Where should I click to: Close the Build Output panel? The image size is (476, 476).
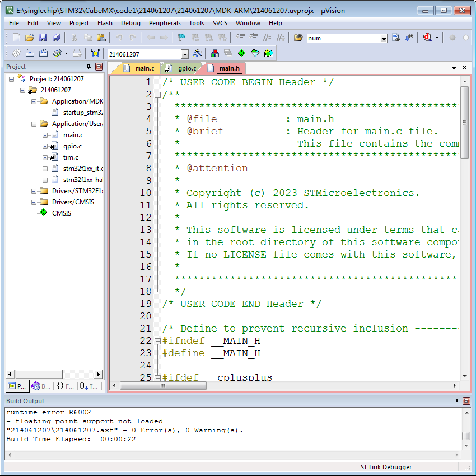coord(466,401)
